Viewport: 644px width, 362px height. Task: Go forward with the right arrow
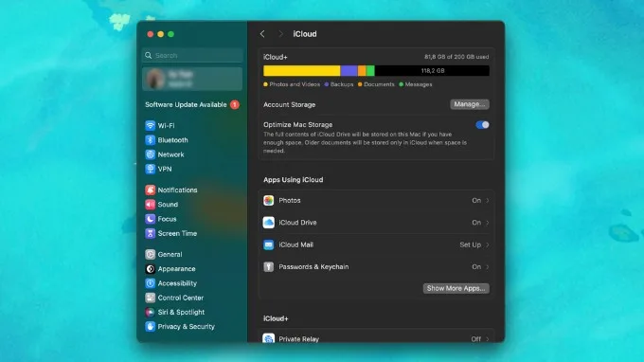(x=280, y=34)
